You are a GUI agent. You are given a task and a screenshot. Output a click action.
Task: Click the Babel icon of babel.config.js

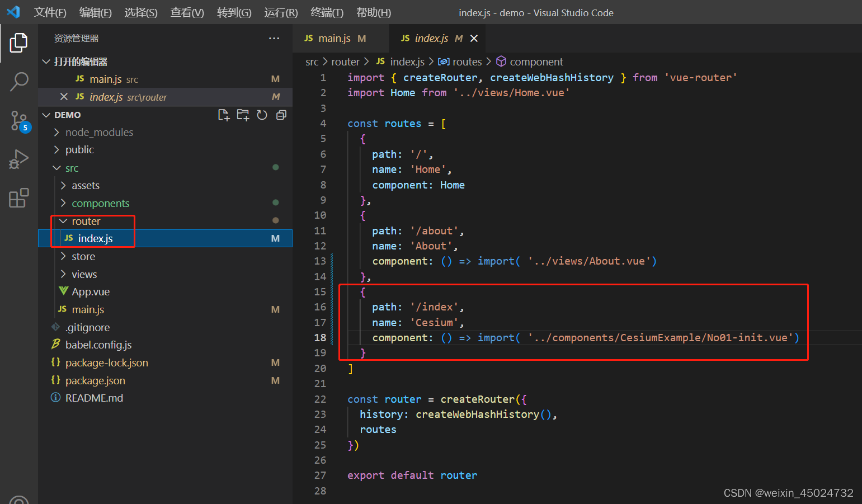point(56,344)
